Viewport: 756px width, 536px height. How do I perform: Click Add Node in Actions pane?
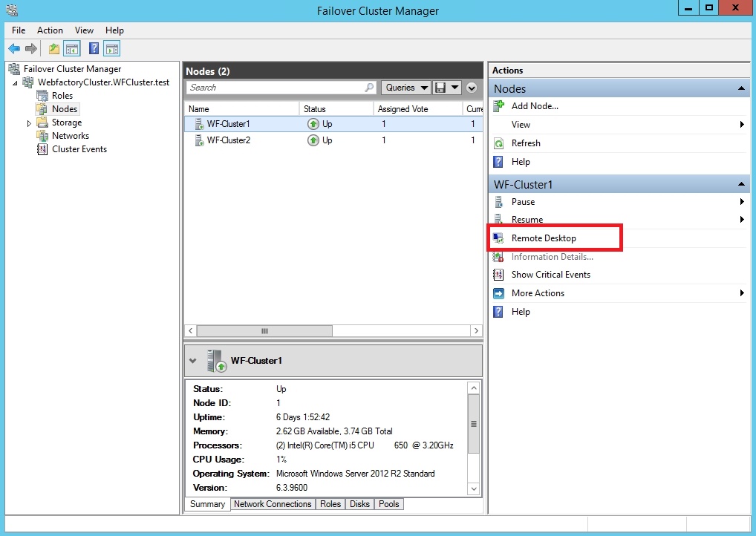click(x=535, y=106)
